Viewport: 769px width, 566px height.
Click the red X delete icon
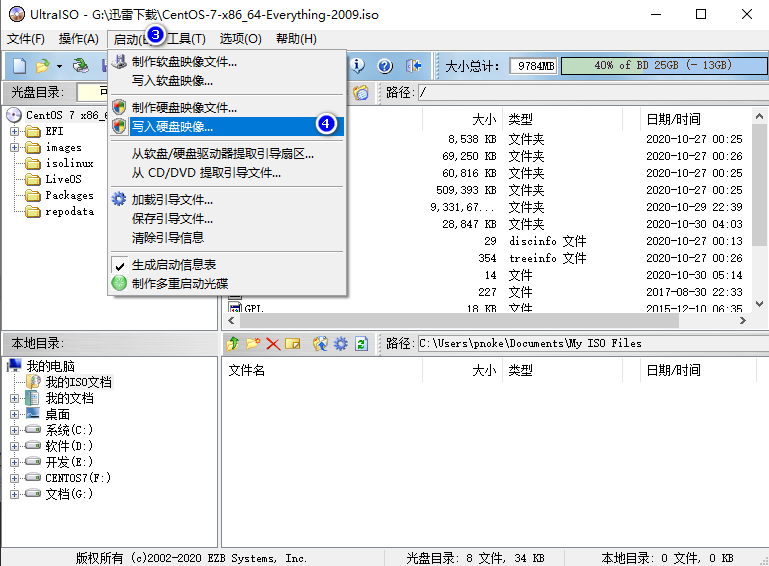(x=272, y=343)
